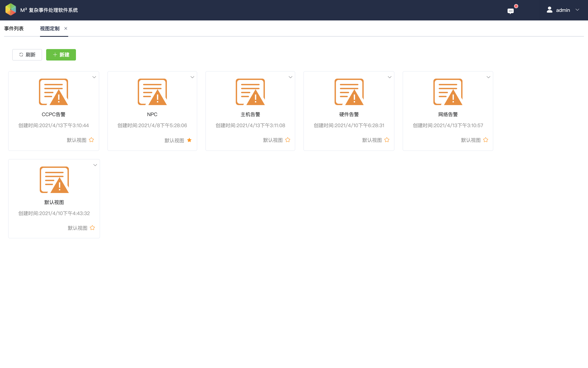The width and height of the screenshot is (588, 368).
Task: Click the admin user avatar icon
Action: coord(549,10)
